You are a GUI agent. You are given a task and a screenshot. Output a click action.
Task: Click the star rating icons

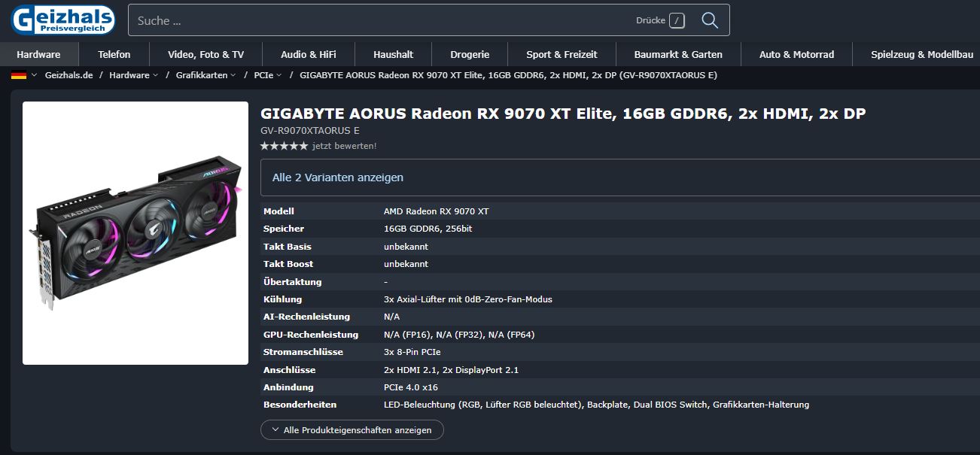click(282, 147)
